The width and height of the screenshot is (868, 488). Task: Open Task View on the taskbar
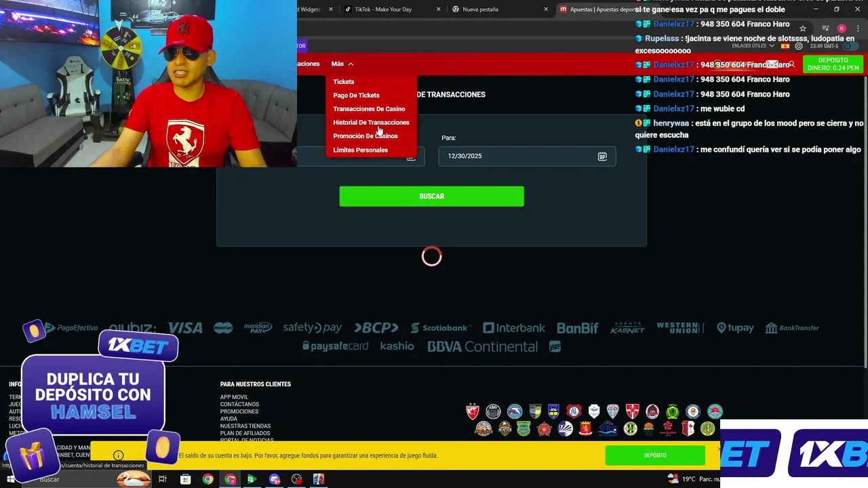tap(163, 479)
